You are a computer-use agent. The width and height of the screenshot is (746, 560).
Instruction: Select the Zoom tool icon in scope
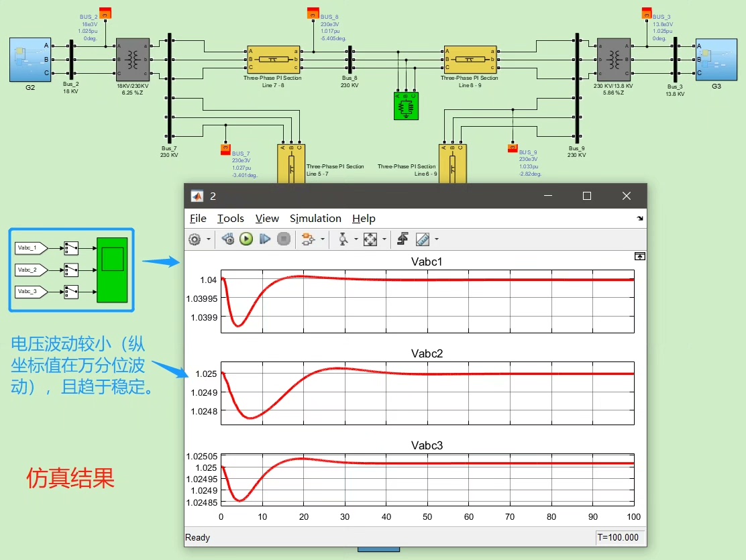pyautogui.click(x=343, y=239)
